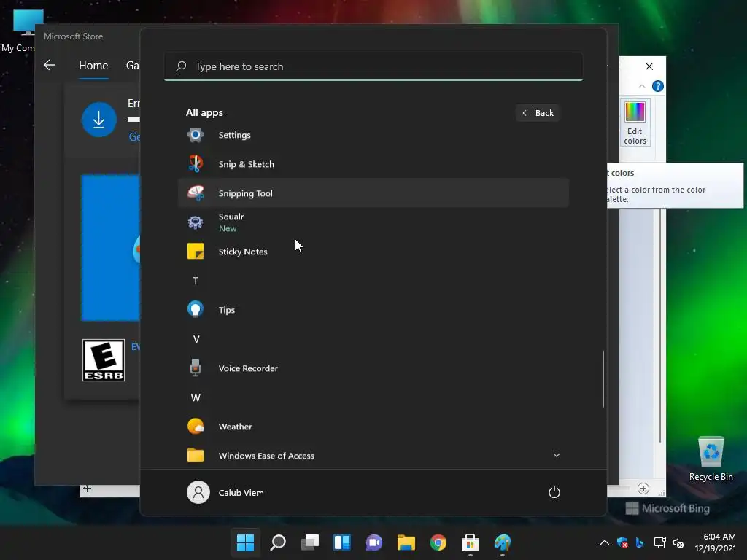
Task: Open Sticky Notes app
Action: (373, 252)
